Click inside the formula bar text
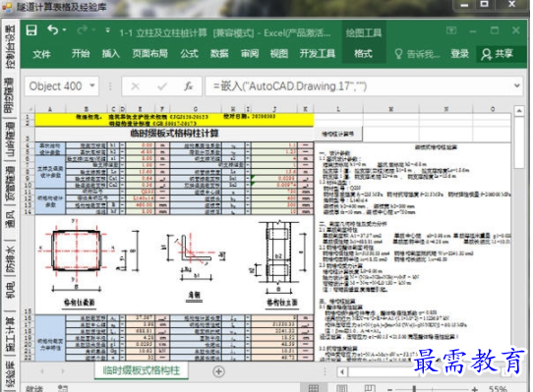Screen dimensions: 533x392 [x=290, y=86]
